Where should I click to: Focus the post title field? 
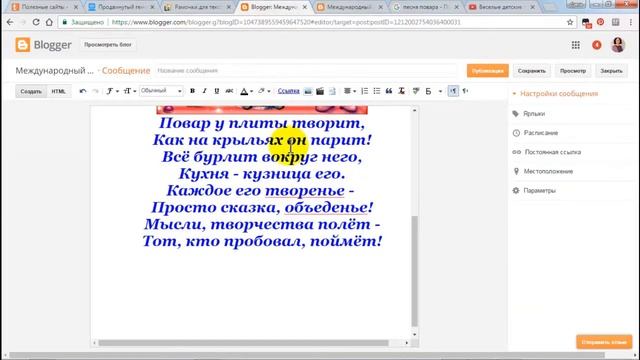[306, 71]
